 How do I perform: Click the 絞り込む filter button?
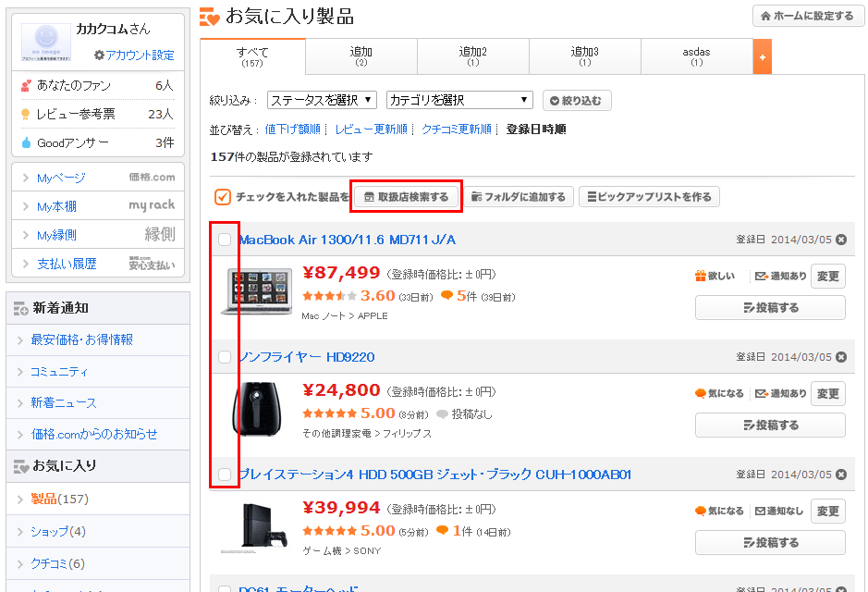coord(577,101)
